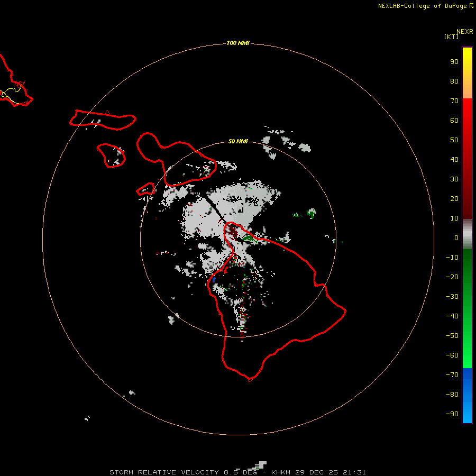This screenshot has width=476, height=476.
Task: Click the 21:31 timestamp in the caption
Action: click(x=354, y=472)
